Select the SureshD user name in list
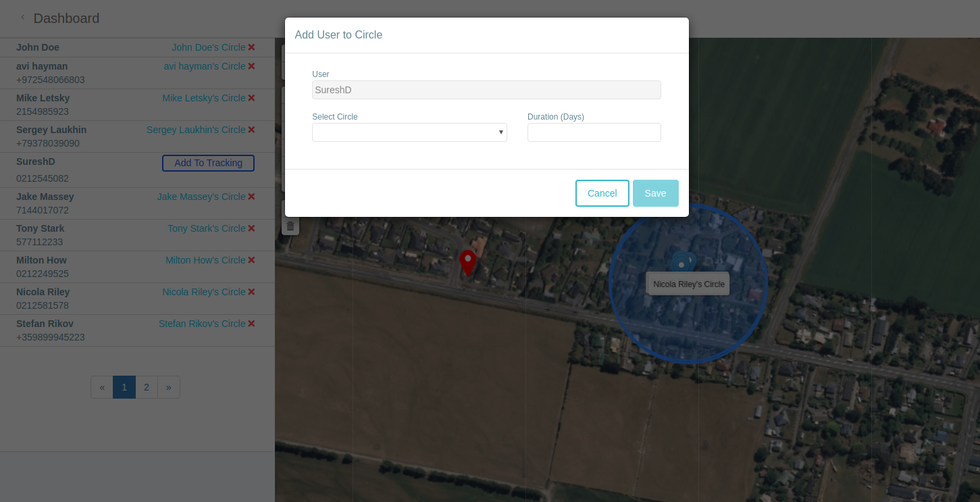The width and height of the screenshot is (980, 502). point(36,161)
